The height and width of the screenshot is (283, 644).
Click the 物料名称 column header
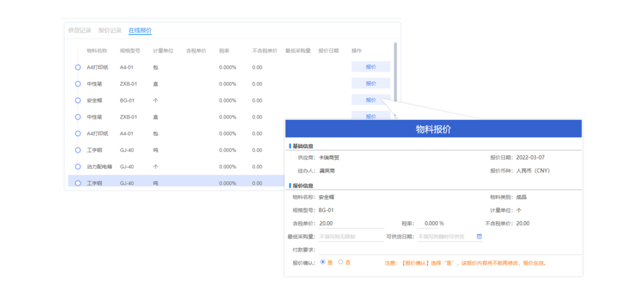pos(97,51)
